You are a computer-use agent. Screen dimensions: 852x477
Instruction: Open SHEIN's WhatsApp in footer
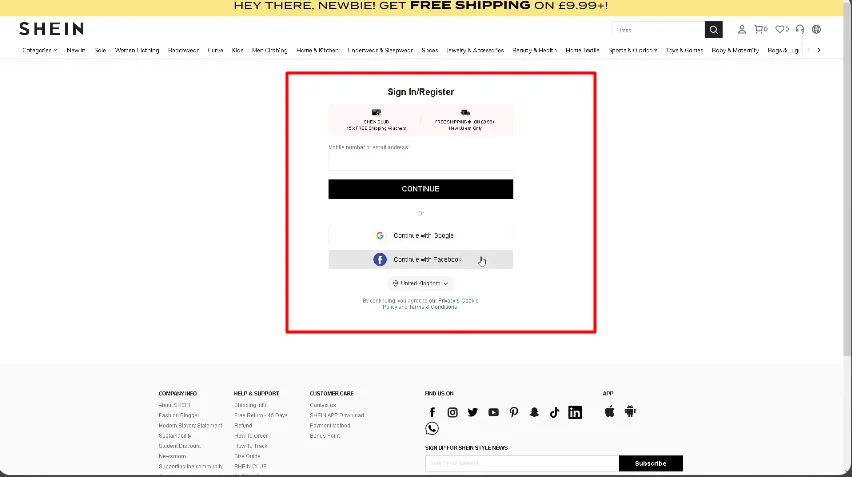pos(432,429)
